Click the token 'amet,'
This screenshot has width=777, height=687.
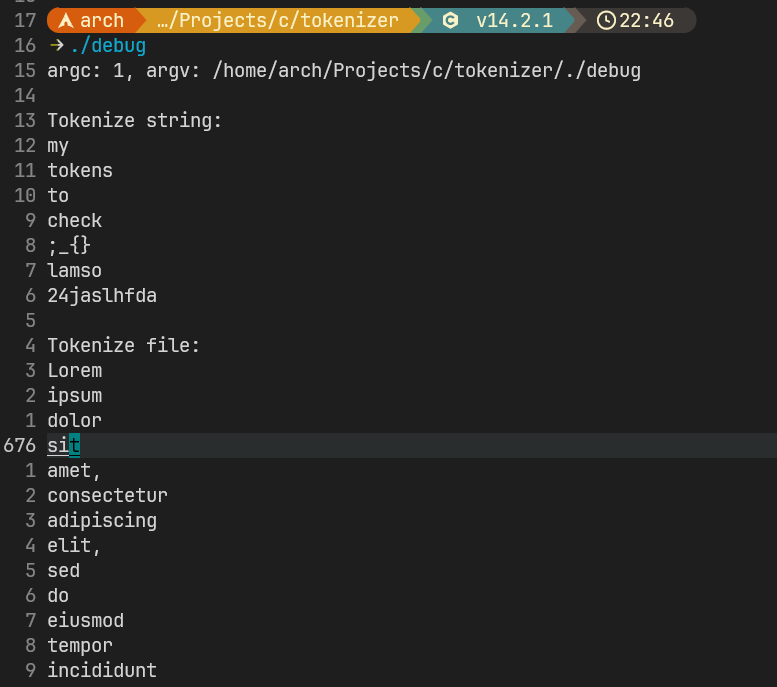[x=74, y=471]
